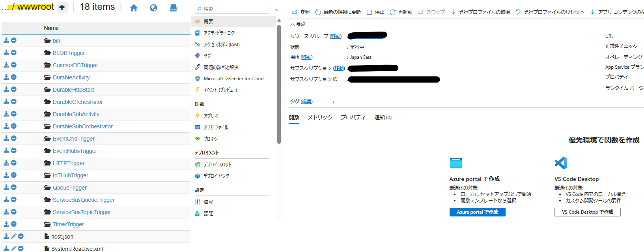Delete the host.json file
This screenshot has height=252, width=644.
[21, 236]
